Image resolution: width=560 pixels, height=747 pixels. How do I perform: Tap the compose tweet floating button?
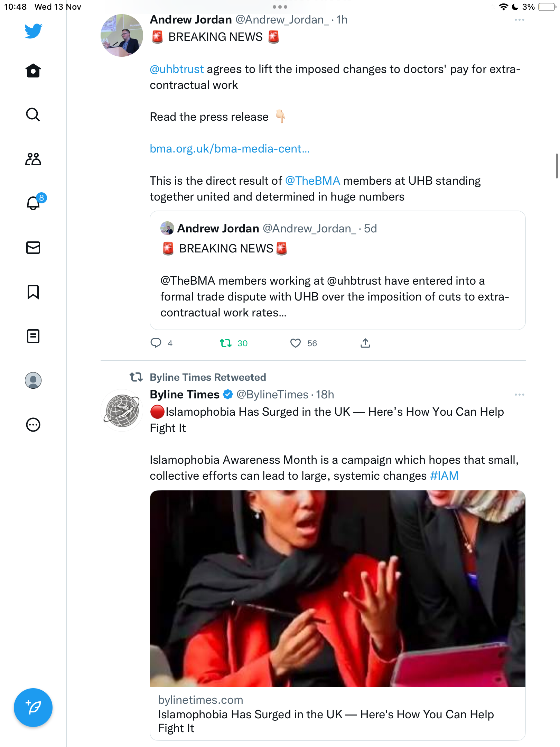click(x=33, y=708)
